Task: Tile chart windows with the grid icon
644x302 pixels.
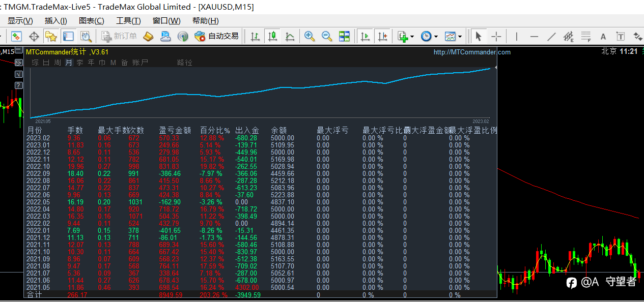Action: [344, 36]
